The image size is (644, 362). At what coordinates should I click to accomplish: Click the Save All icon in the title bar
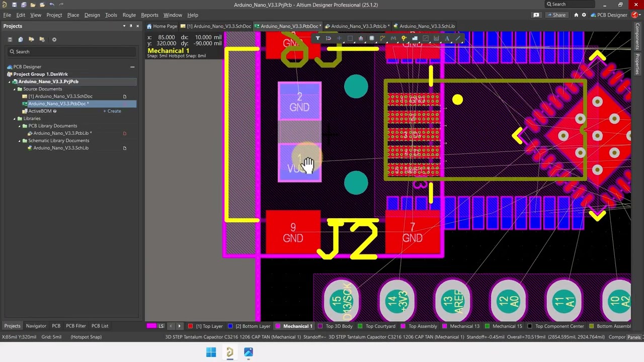24,5
